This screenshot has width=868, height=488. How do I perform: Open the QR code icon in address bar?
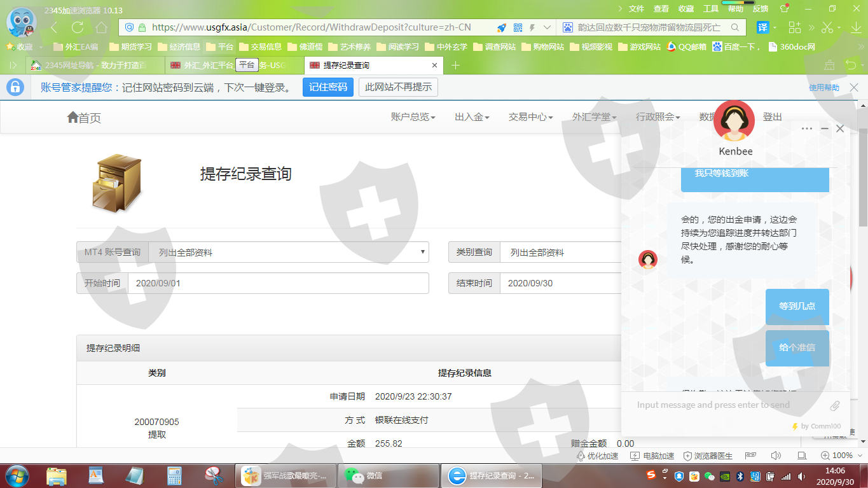click(x=518, y=27)
